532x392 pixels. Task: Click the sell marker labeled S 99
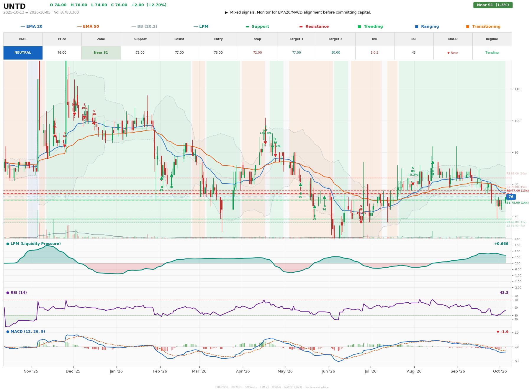tap(94, 124)
